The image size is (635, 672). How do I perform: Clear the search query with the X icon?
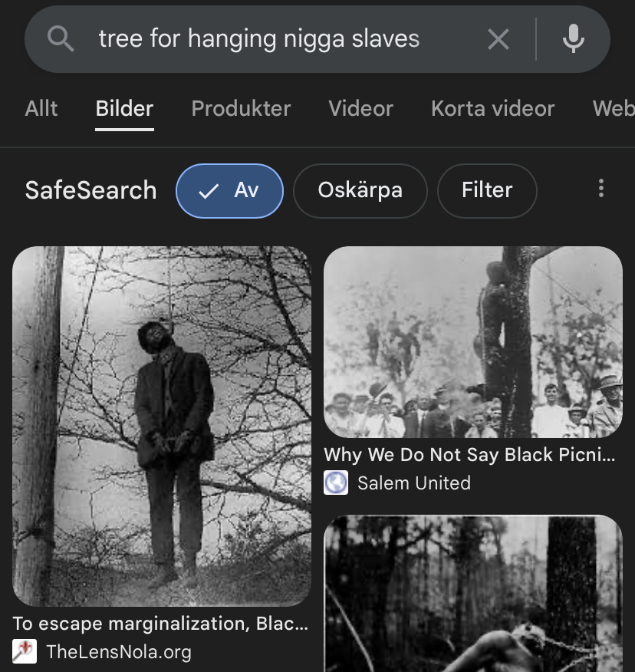tap(498, 39)
